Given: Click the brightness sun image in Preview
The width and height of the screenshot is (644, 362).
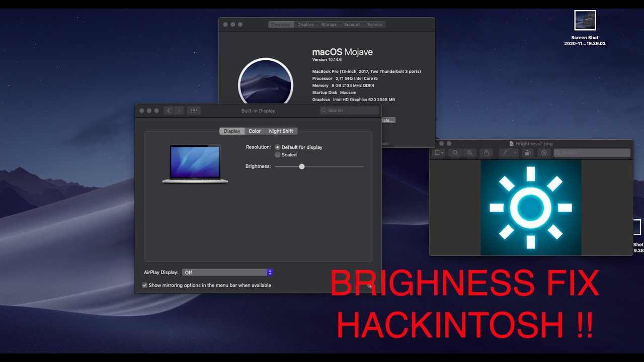Looking at the screenshot, I should tap(531, 208).
